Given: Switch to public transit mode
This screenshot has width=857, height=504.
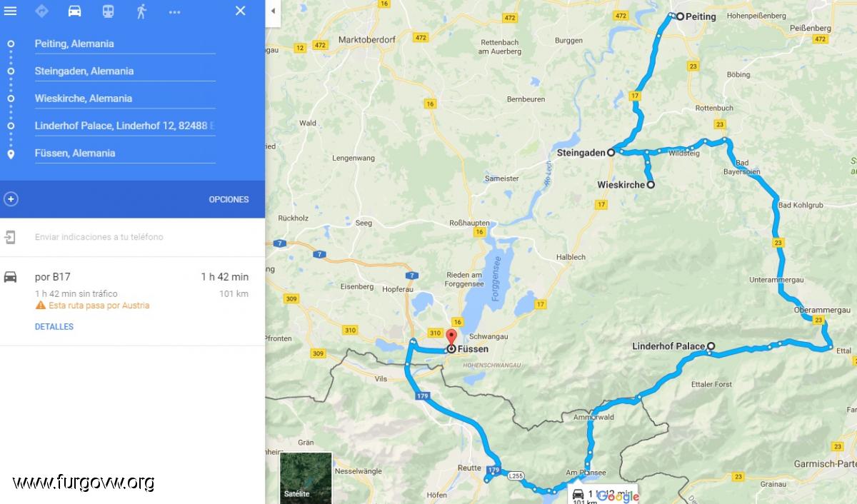Looking at the screenshot, I should [108, 11].
